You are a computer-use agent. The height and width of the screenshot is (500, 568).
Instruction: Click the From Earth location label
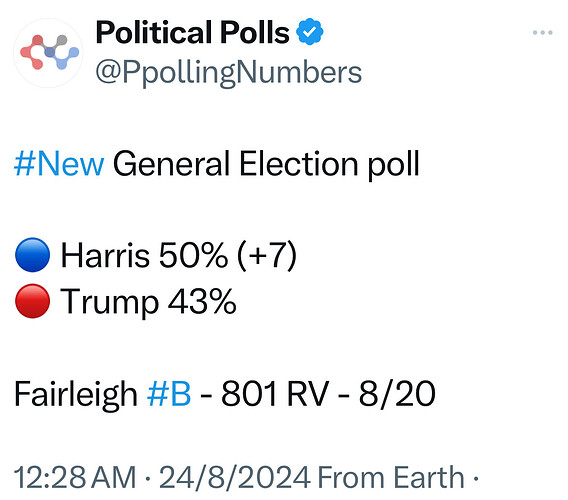[x=391, y=477]
